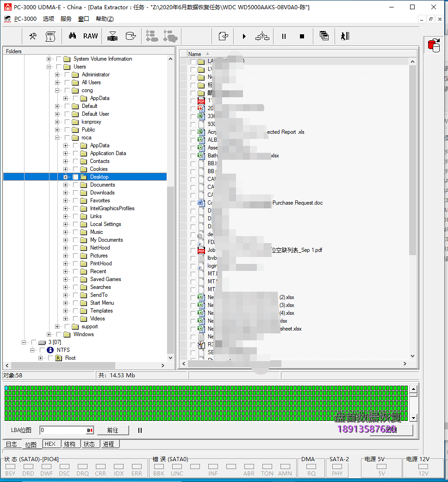The width and height of the screenshot is (448, 482).
Task: Click the binoculars search icon
Action: 72,36
